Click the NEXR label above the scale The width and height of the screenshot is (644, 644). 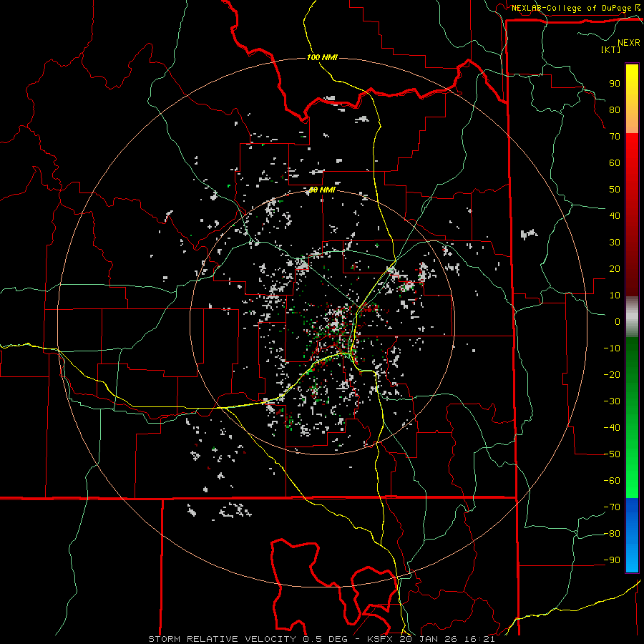(x=628, y=43)
